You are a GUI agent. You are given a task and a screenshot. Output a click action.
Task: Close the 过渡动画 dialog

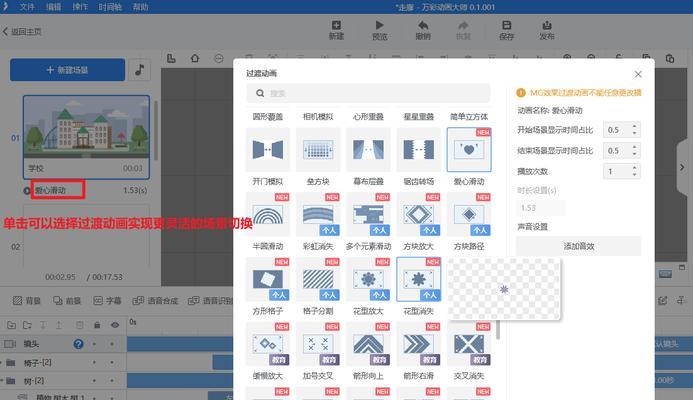[x=638, y=74]
